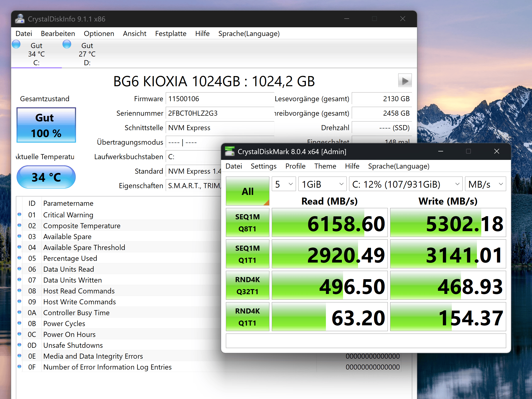This screenshot has width=532, height=399.
Task: Click the Unsafe Shutdowns status dot
Action: (x=20, y=345)
